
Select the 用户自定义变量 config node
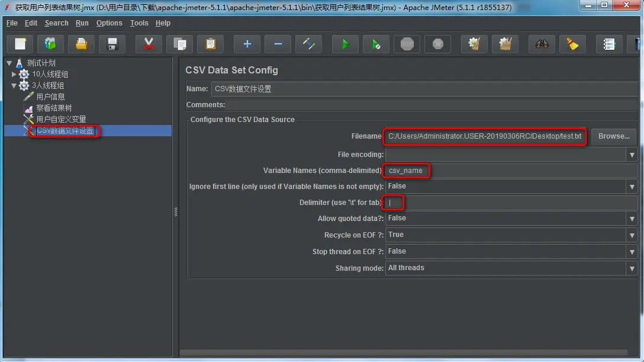pos(61,119)
